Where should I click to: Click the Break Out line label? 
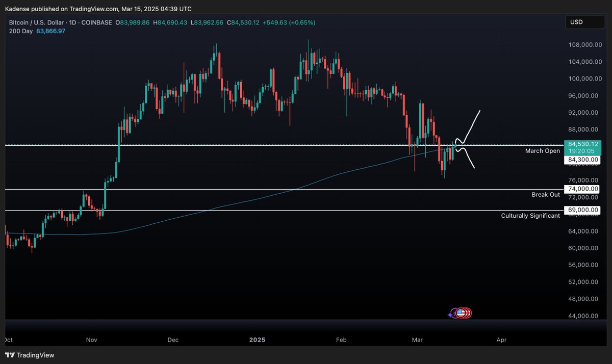[x=546, y=194]
